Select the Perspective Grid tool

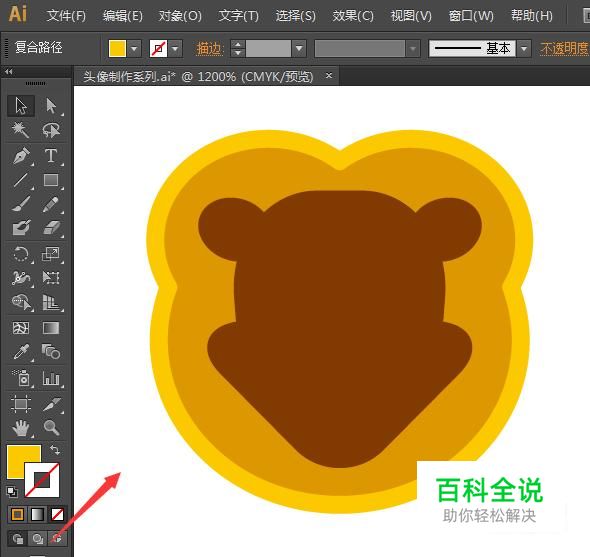click(51, 302)
